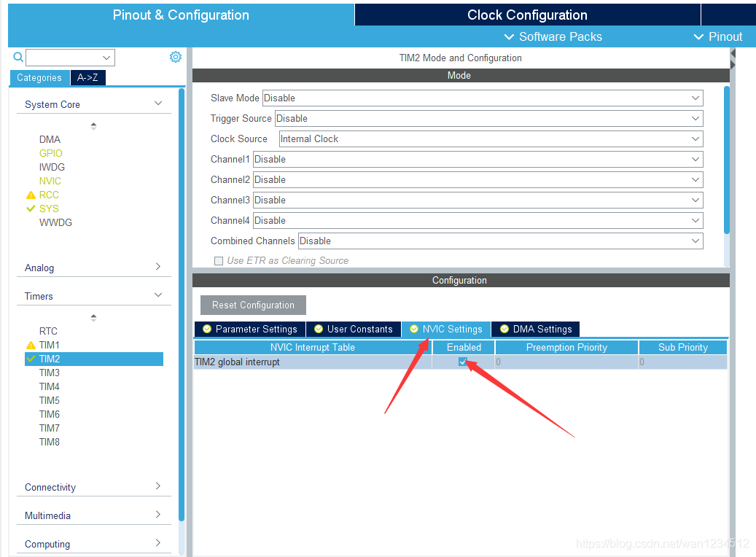Open the Software Packs menu
Image resolution: width=756 pixels, height=557 pixels.
pos(553,36)
